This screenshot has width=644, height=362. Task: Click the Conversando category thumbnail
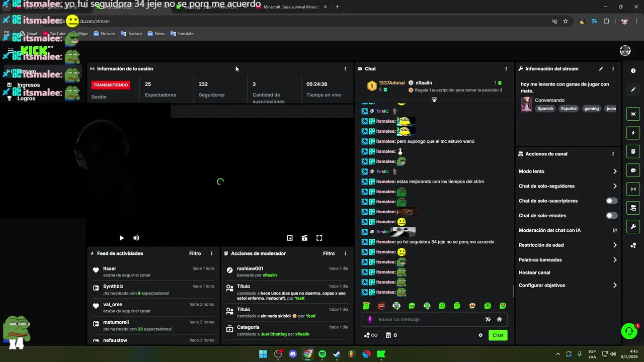point(526,104)
